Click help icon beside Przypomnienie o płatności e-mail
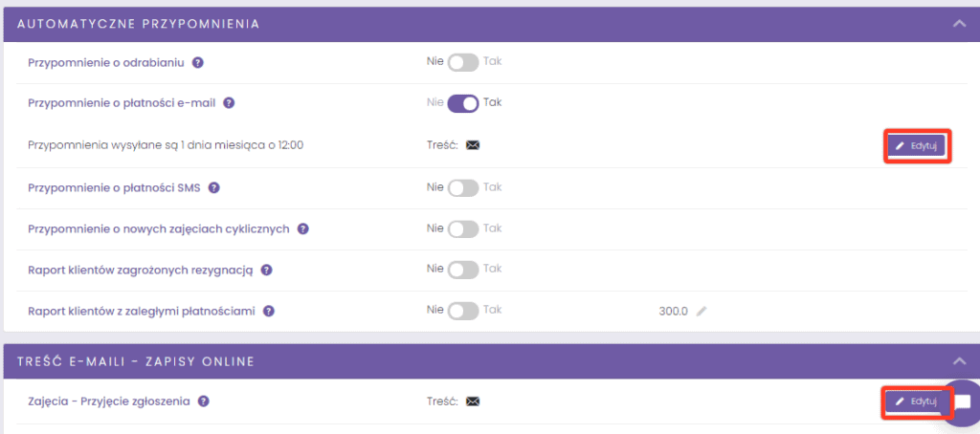Viewport: 980px width, 434px height. coord(229,103)
